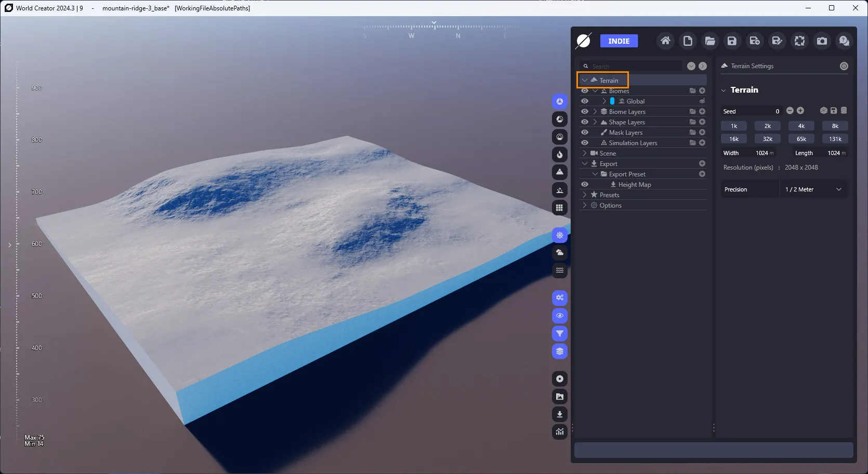Take a screenshot with the camera icon

[822, 41]
